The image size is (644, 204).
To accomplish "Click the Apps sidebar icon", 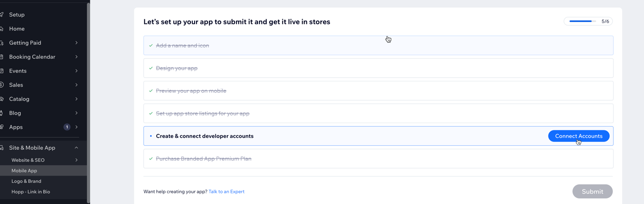I will (2, 127).
